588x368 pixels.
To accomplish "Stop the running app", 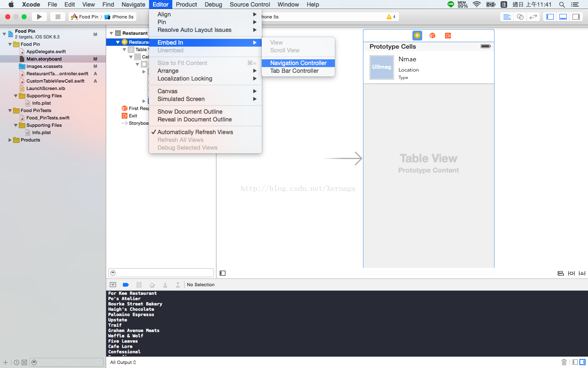I will click(x=58, y=17).
